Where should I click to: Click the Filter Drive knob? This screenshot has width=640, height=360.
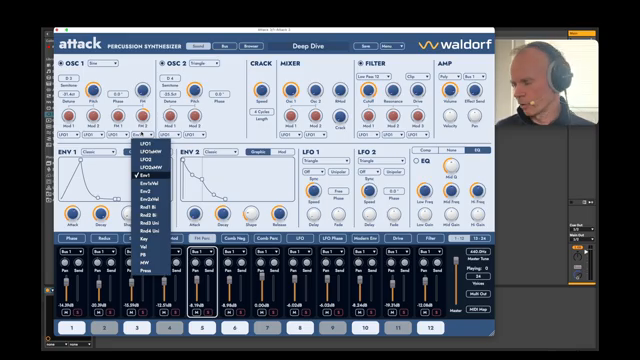tap(417, 90)
